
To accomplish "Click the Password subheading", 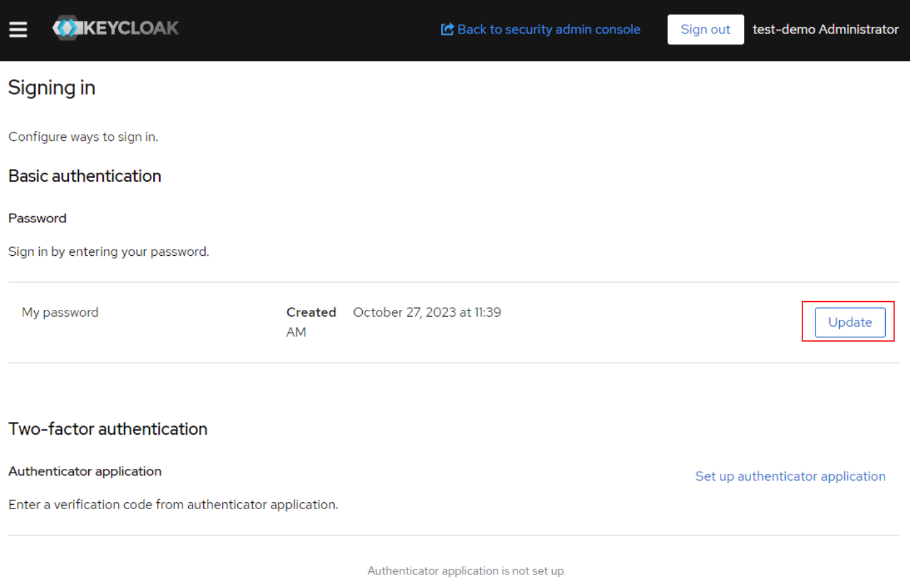I will coord(37,218).
